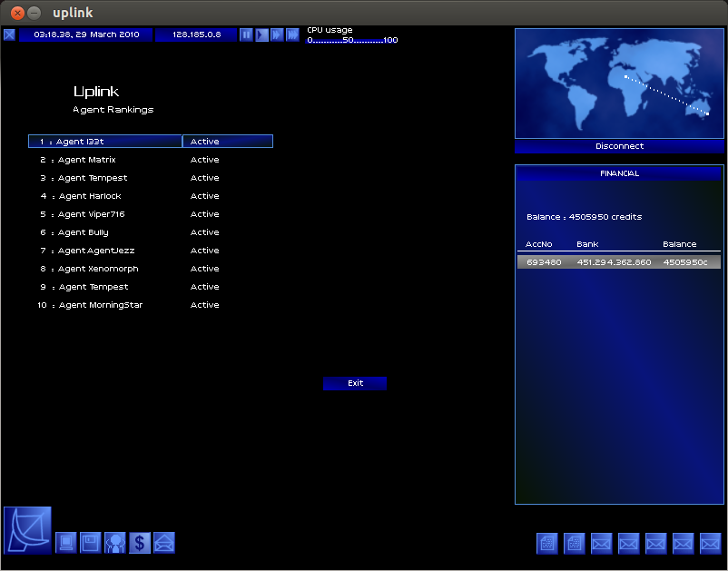Set the game clock to normal play speed

[261, 34]
